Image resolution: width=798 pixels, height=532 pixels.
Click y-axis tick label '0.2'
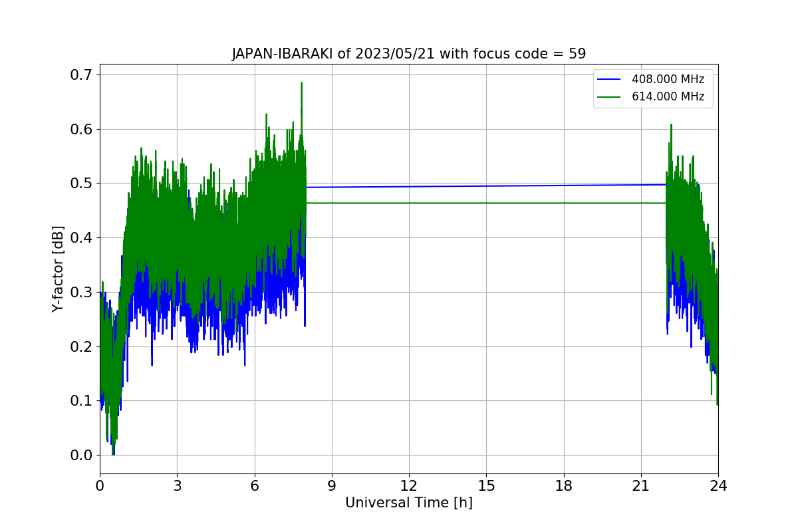pyautogui.click(x=82, y=346)
